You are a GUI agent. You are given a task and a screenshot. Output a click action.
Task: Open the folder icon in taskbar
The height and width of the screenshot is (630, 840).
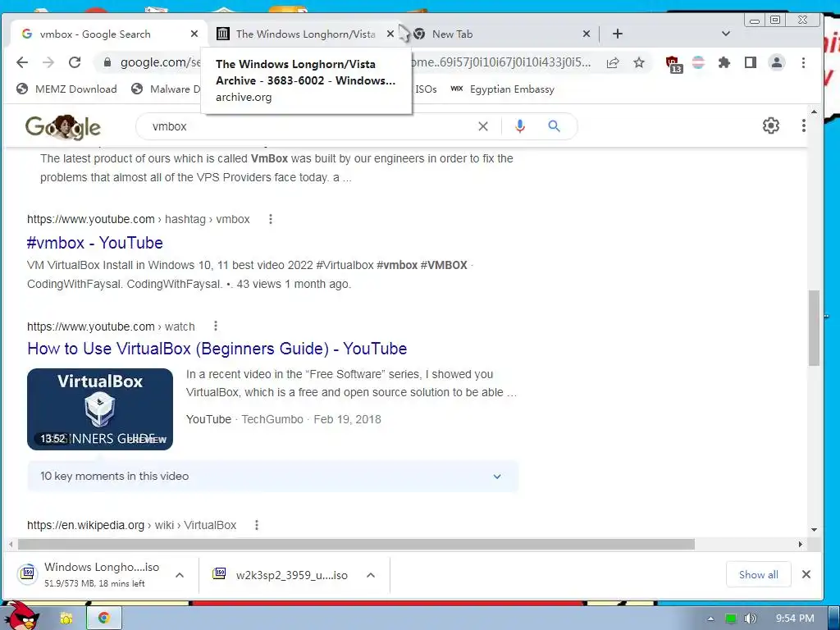(x=66, y=619)
